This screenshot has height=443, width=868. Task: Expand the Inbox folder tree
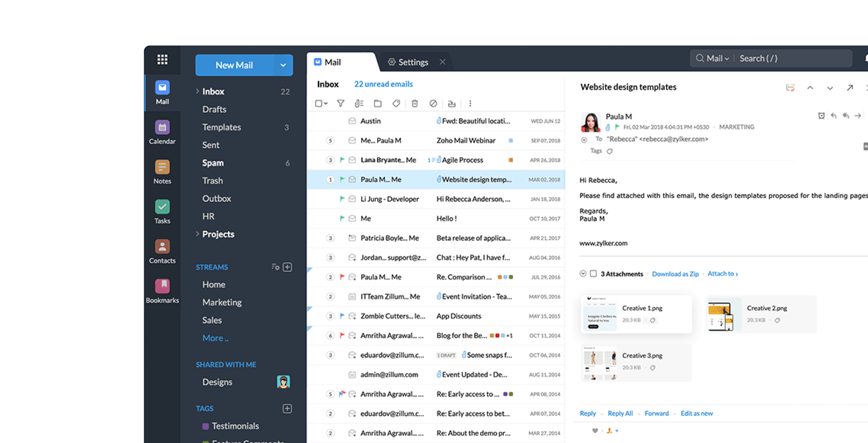click(x=197, y=91)
